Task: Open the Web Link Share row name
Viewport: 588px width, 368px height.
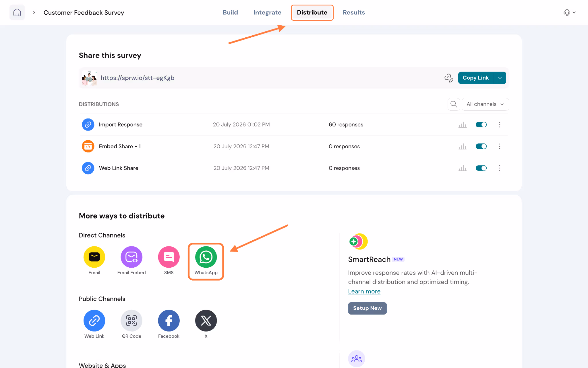Action: (x=119, y=168)
